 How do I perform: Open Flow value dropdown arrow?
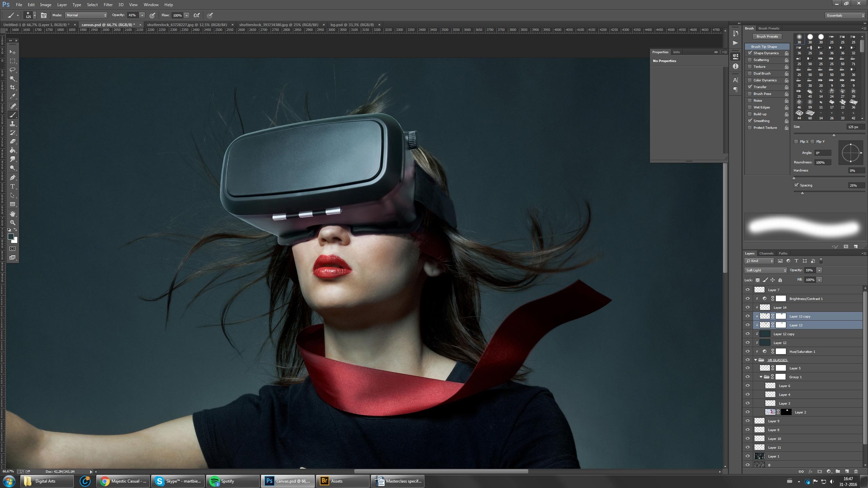click(x=186, y=15)
